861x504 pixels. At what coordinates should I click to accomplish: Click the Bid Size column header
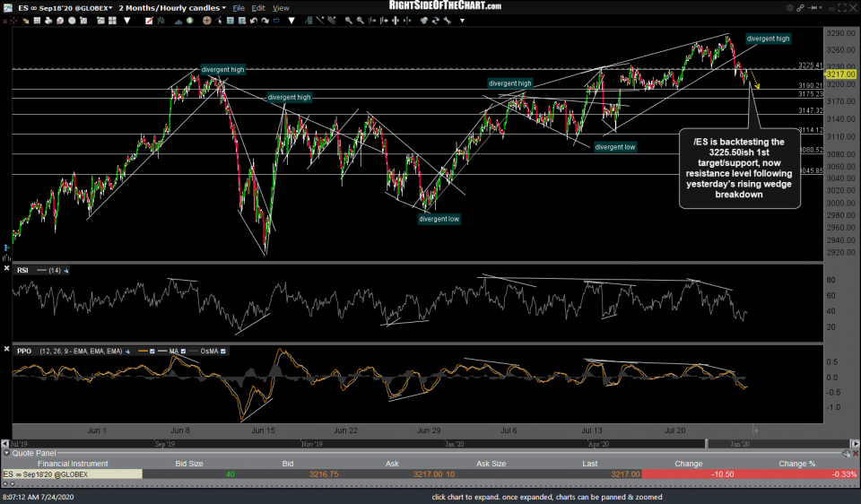(x=189, y=464)
